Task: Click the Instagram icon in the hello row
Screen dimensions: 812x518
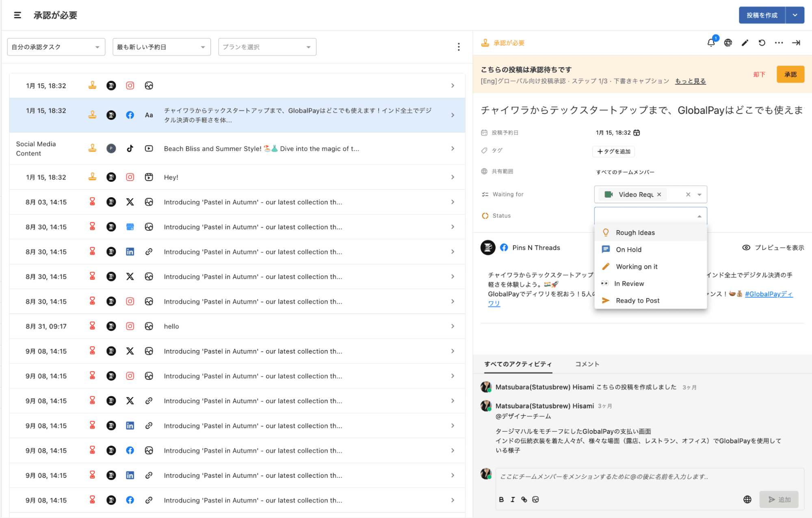Action: [130, 326]
